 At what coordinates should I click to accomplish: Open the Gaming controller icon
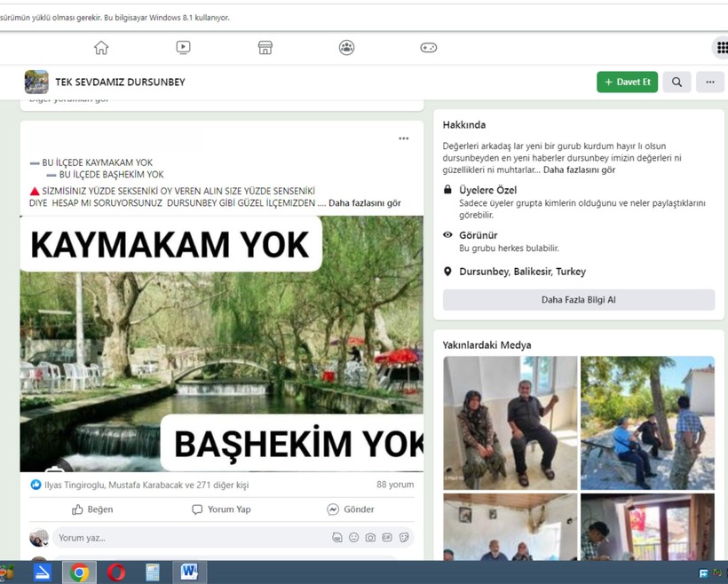pyautogui.click(x=428, y=47)
